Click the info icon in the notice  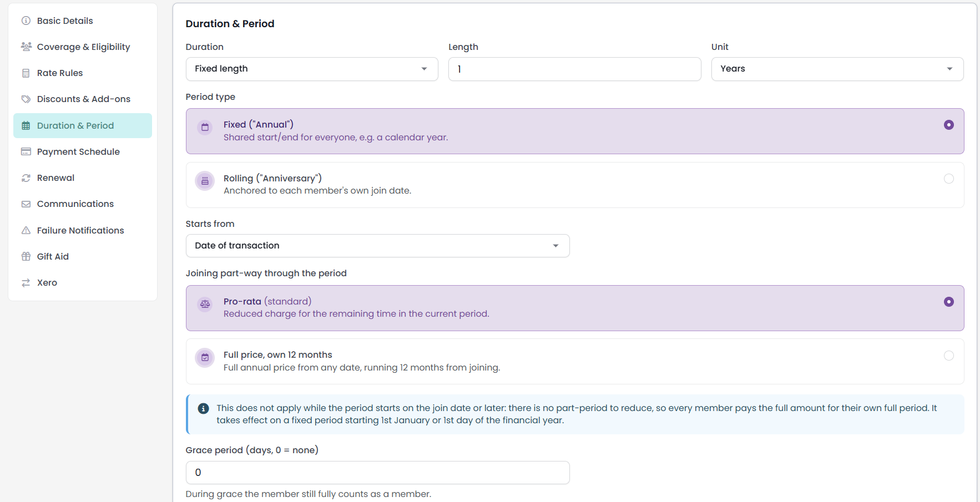tap(204, 408)
